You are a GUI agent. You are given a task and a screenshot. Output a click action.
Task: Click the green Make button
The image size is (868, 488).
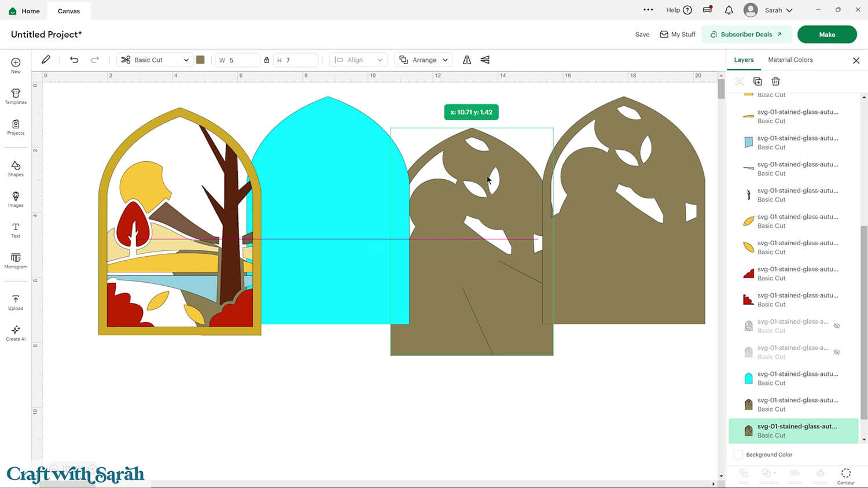tap(827, 34)
